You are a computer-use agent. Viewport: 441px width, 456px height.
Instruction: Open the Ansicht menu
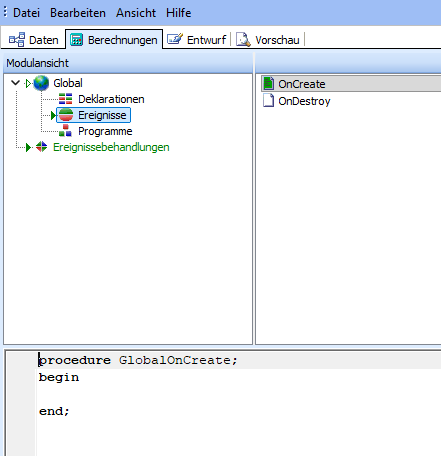click(x=136, y=13)
